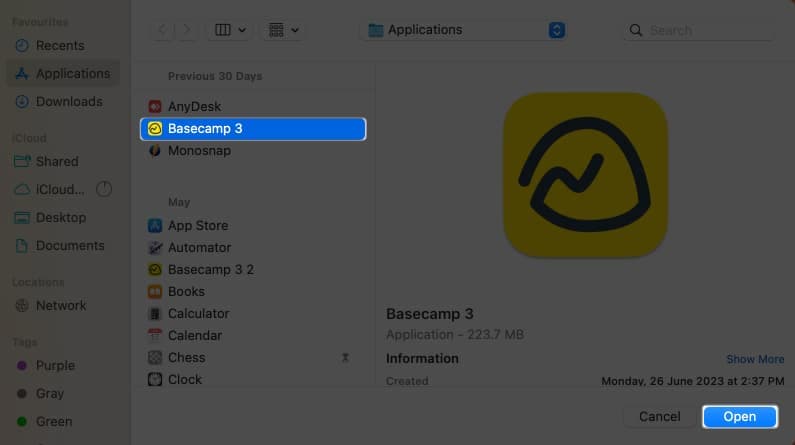Image resolution: width=795 pixels, height=445 pixels.
Task: Select the Books app icon
Action: click(x=155, y=291)
